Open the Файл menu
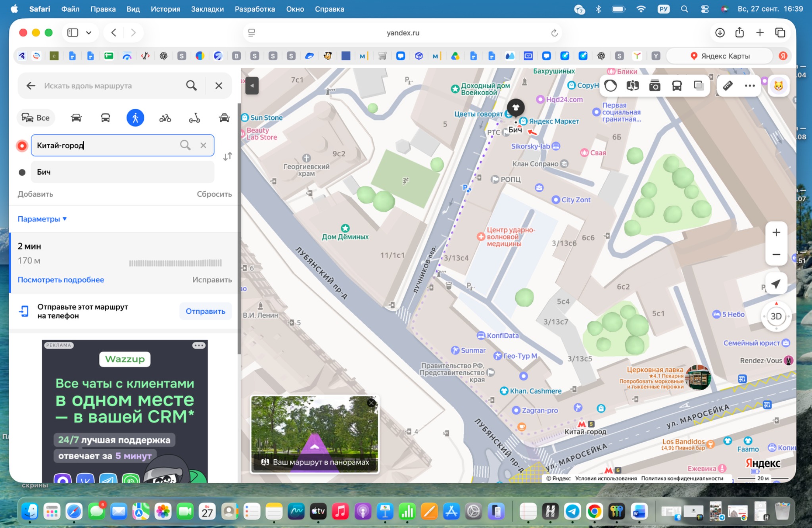Viewport: 812px width, 528px height. point(70,9)
